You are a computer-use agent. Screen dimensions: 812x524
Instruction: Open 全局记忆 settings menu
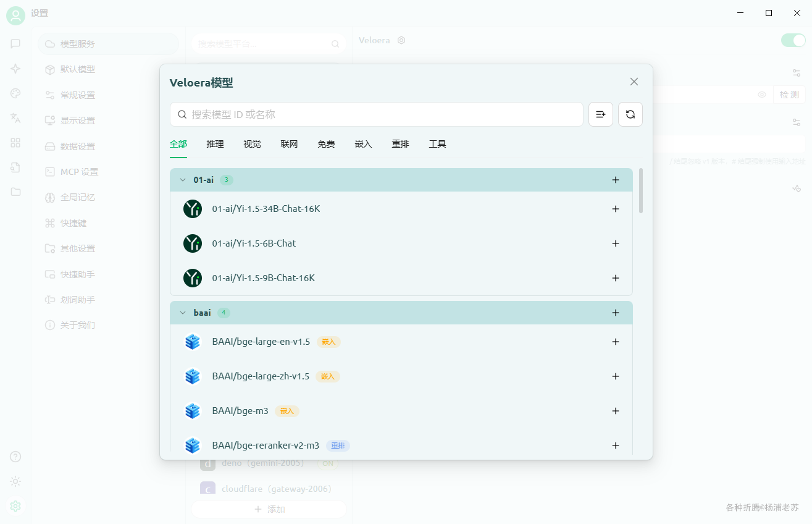[x=109, y=198]
